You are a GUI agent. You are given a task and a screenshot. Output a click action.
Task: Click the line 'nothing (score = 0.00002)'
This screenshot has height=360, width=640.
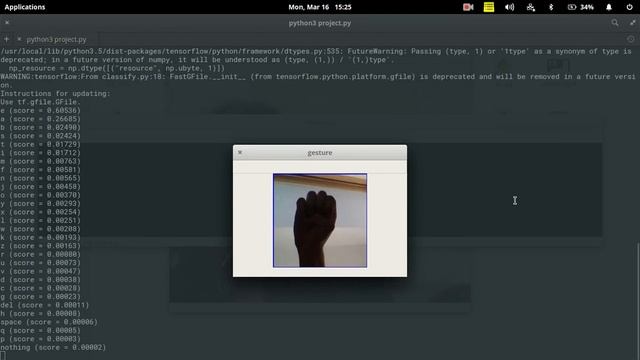(53, 347)
